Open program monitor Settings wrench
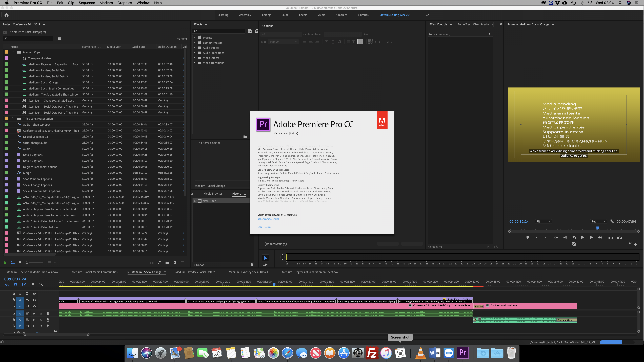The height and width of the screenshot is (362, 644). [612, 221]
